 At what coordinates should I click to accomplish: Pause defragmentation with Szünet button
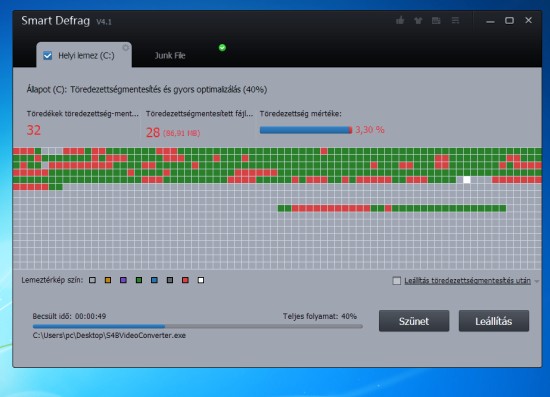pyautogui.click(x=414, y=321)
